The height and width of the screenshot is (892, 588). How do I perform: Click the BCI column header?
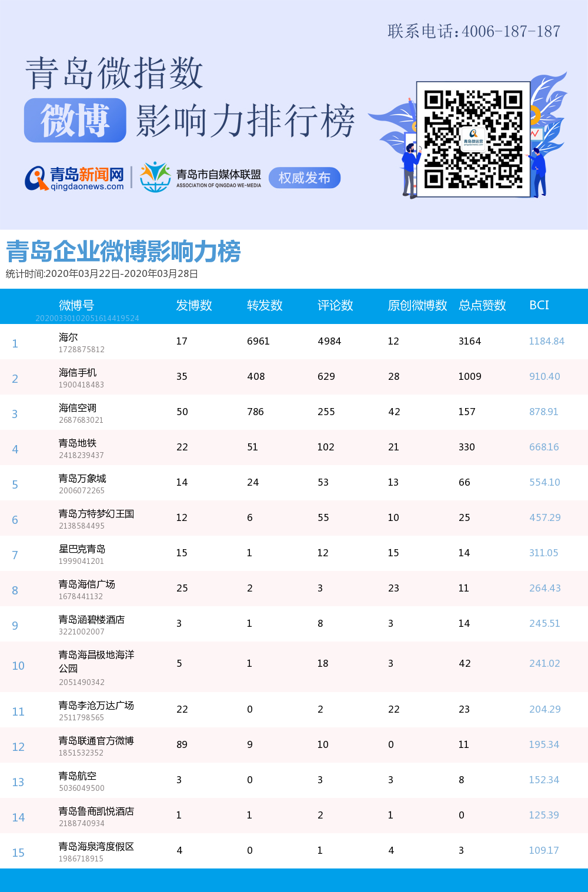point(539,306)
